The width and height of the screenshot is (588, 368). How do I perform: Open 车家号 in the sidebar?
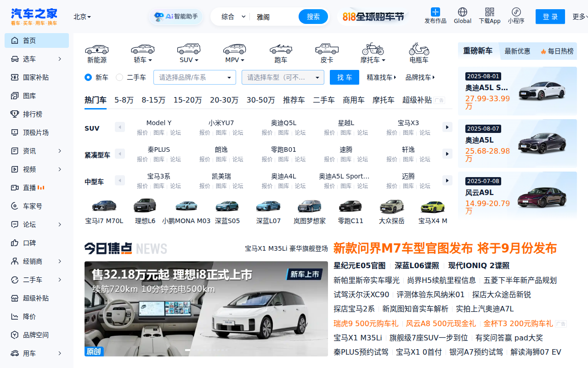[x=37, y=206]
